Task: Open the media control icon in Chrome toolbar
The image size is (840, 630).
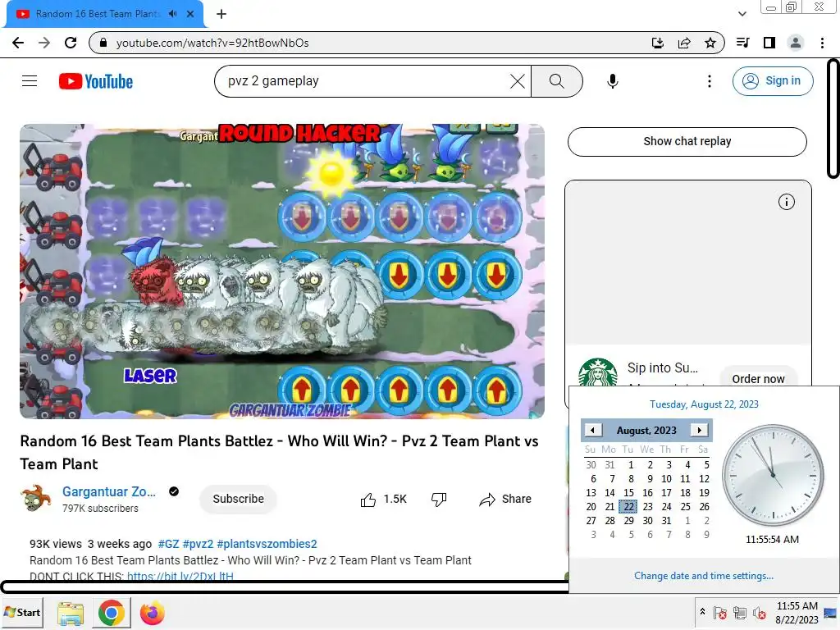Action: (x=742, y=43)
